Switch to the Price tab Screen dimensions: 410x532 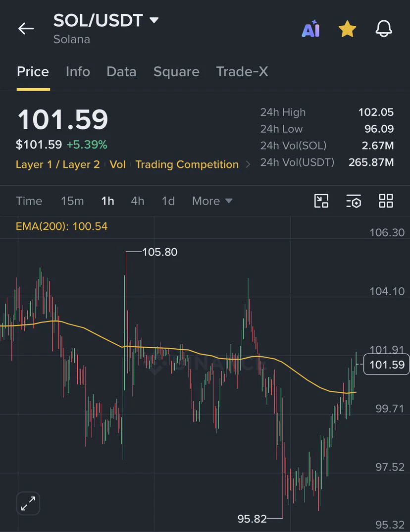click(x=33, y=72)
